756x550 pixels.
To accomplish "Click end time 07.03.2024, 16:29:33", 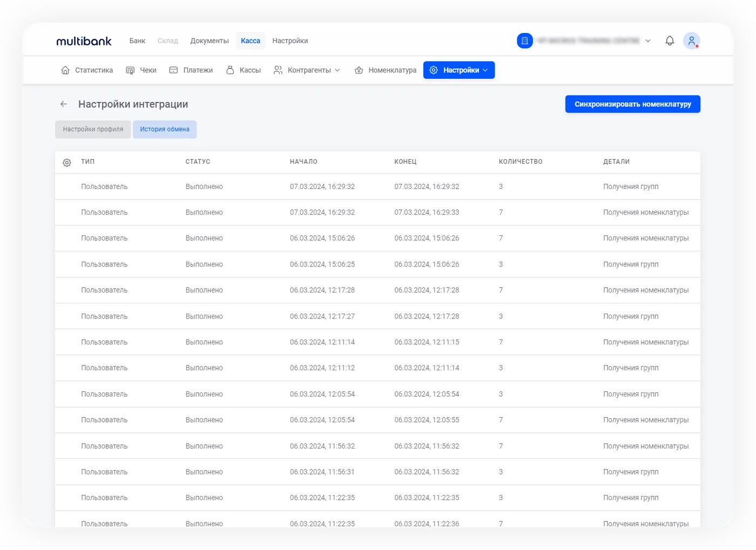I will tap(427, 213).
